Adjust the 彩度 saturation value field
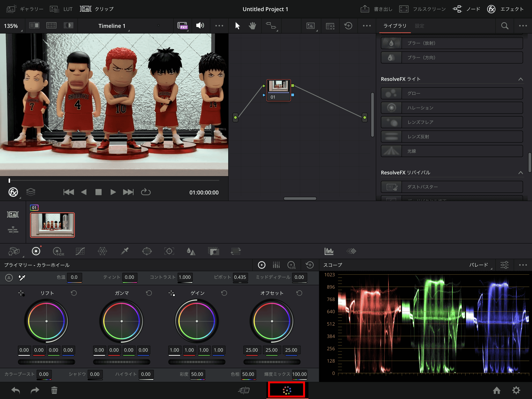Screen dimensions: 532x399 [197, 374]
